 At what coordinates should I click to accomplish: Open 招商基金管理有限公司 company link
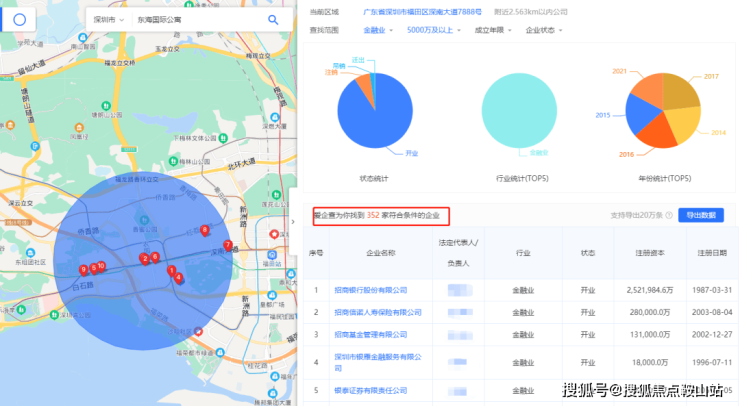coord(369,334)
